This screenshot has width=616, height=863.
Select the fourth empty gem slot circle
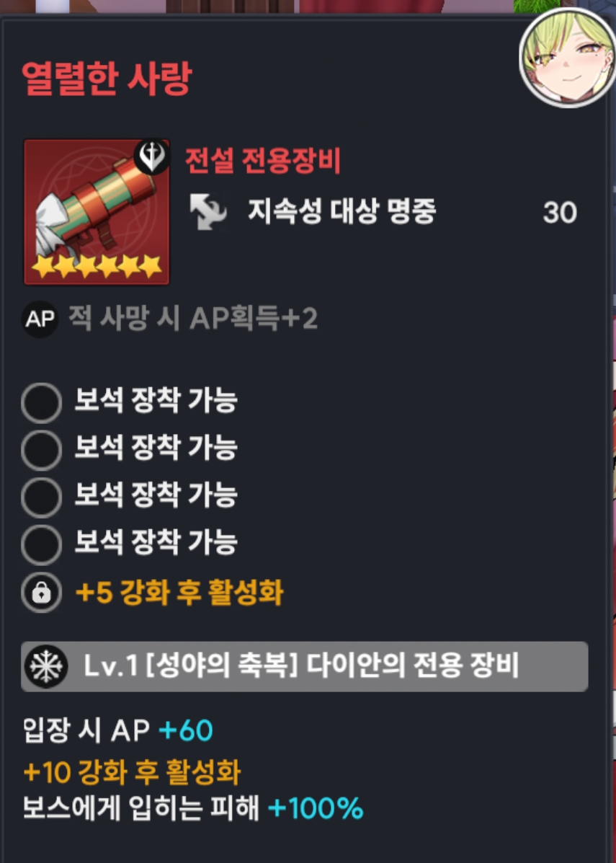tap(41, 545)
